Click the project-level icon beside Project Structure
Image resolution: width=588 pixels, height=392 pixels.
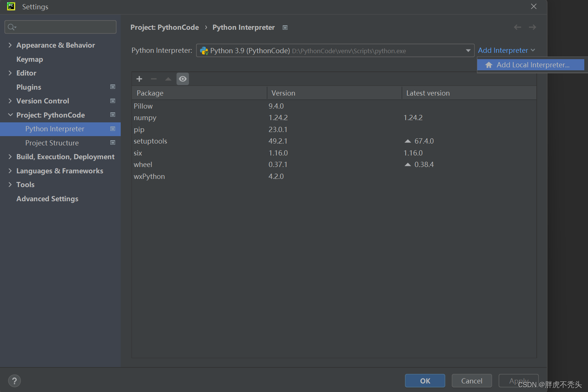click(113, 142)
